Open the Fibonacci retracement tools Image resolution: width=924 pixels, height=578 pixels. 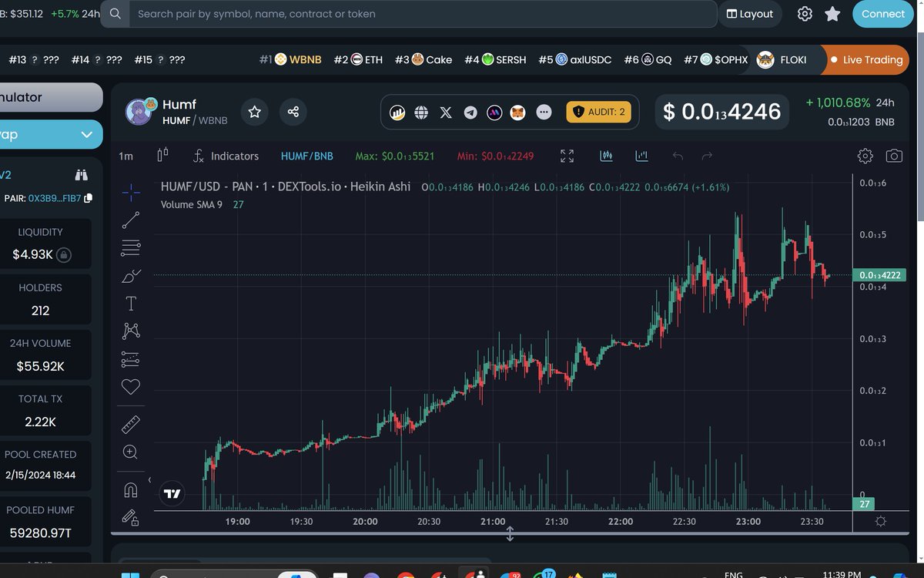(131, 247)
